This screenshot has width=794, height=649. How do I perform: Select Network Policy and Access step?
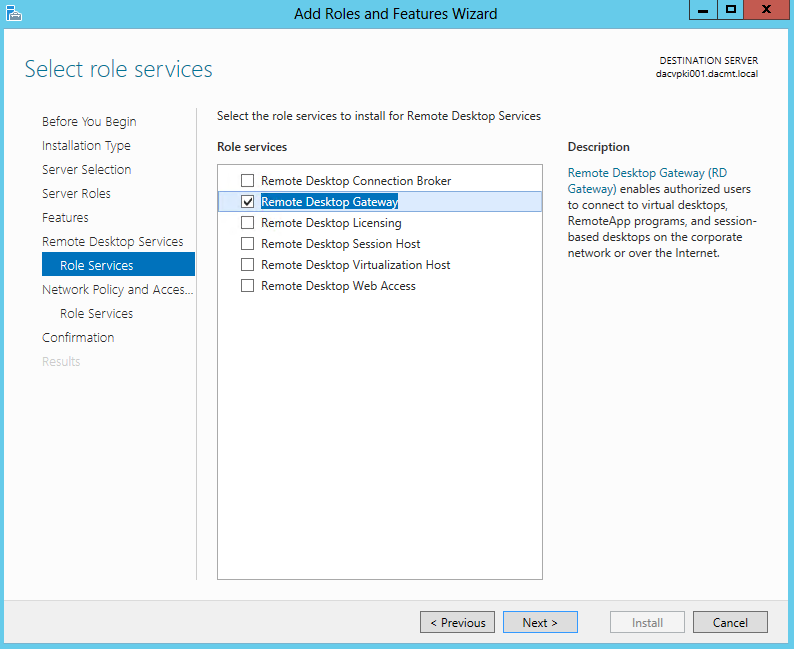point(117,290)
